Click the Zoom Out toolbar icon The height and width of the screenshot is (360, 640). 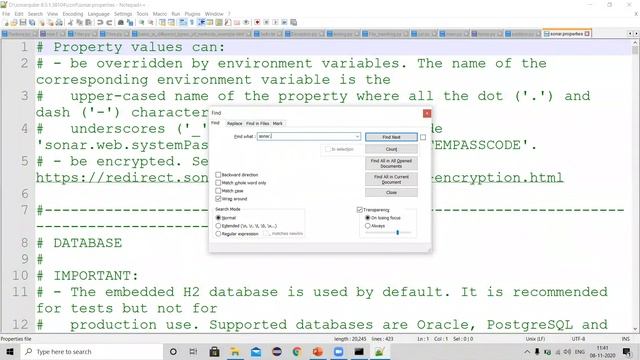point(151,22)
